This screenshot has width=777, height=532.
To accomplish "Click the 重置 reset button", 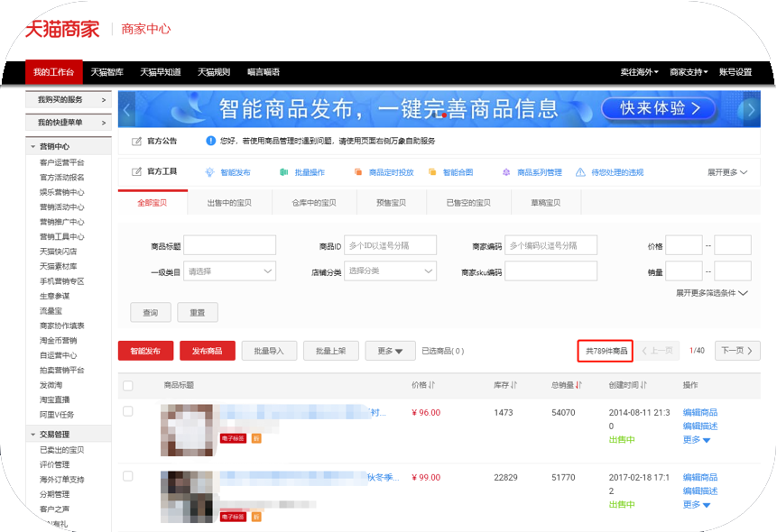I will tap(198, 313).
